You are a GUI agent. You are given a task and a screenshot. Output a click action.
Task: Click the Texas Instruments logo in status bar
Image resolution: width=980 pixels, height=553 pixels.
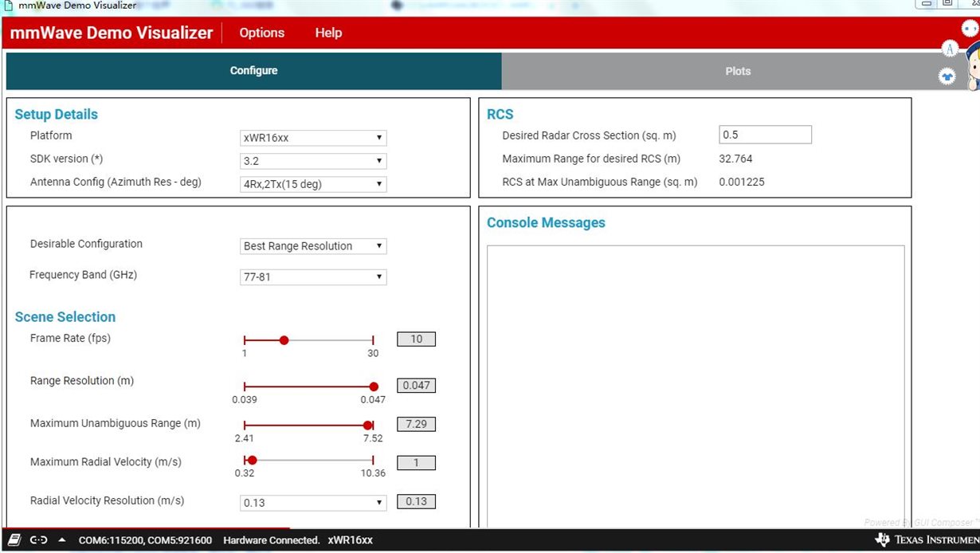click(x=927, y=540)
